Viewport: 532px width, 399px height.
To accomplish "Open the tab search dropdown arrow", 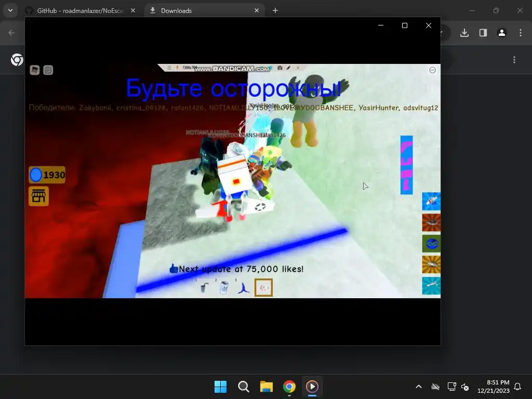I will coord(10,10).
